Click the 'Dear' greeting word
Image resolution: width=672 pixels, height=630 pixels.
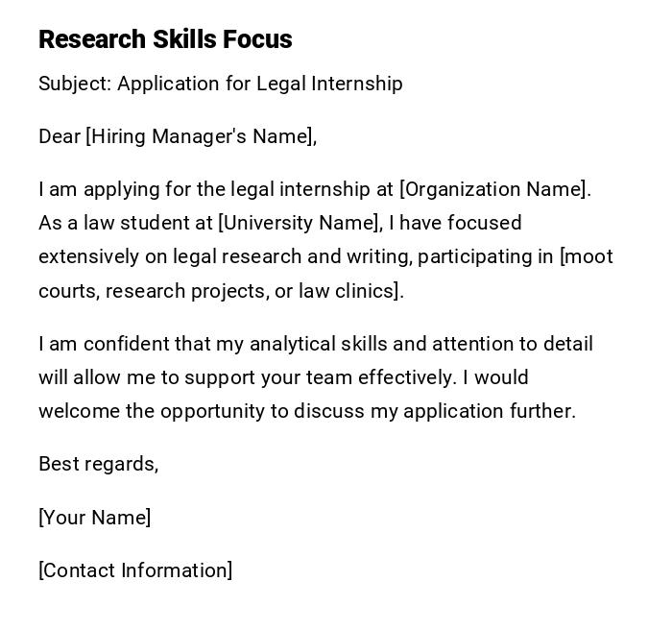click(x=60, y=136)
